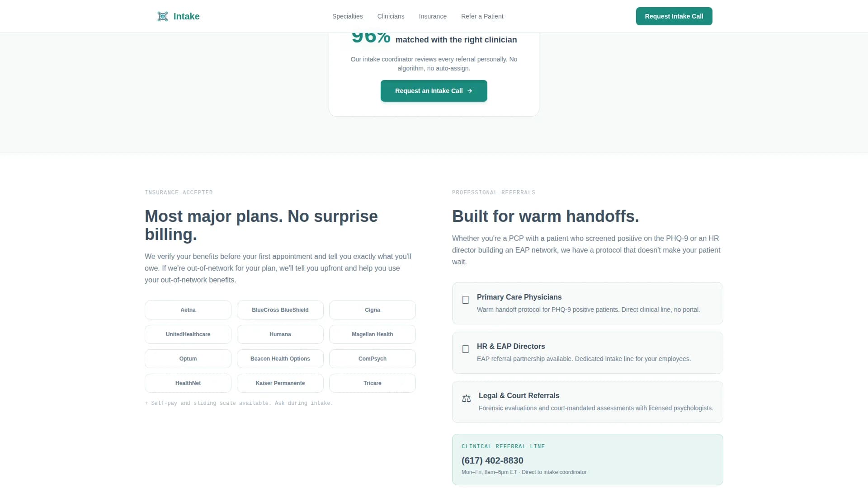Click the Mon–Fri hours text
The width and height of the screenshot is (868, 488).
click(x=524, y=472)
